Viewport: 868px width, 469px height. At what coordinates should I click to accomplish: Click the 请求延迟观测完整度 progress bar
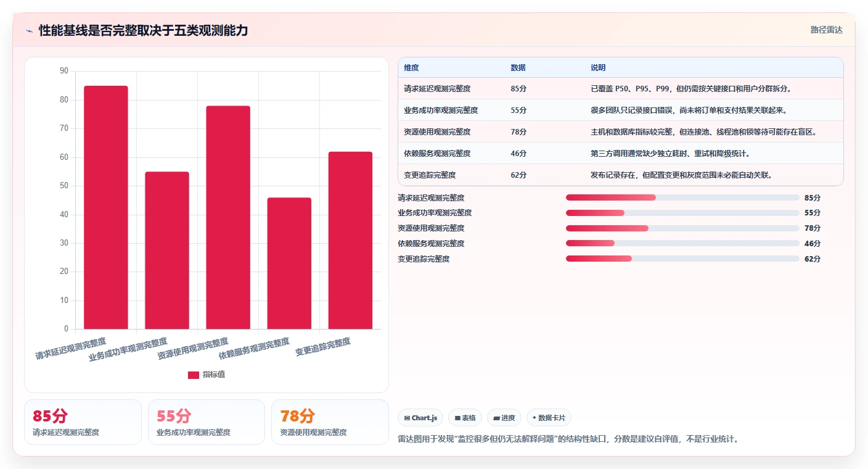(682, 197)
